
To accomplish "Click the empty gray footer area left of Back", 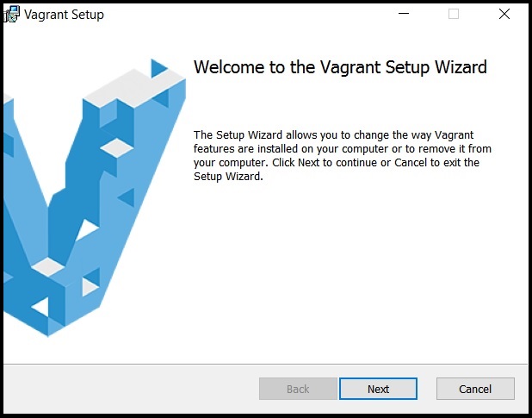I will click(131, 389).
